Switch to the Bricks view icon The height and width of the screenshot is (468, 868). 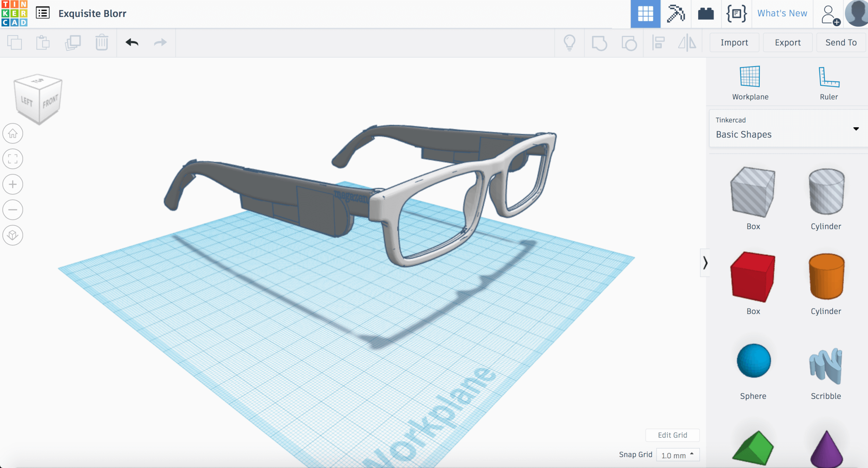(706, 14)
